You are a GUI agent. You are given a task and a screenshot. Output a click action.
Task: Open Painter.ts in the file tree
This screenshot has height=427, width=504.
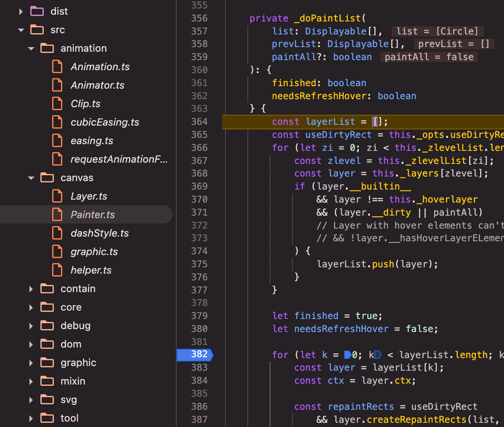(93, 215)
